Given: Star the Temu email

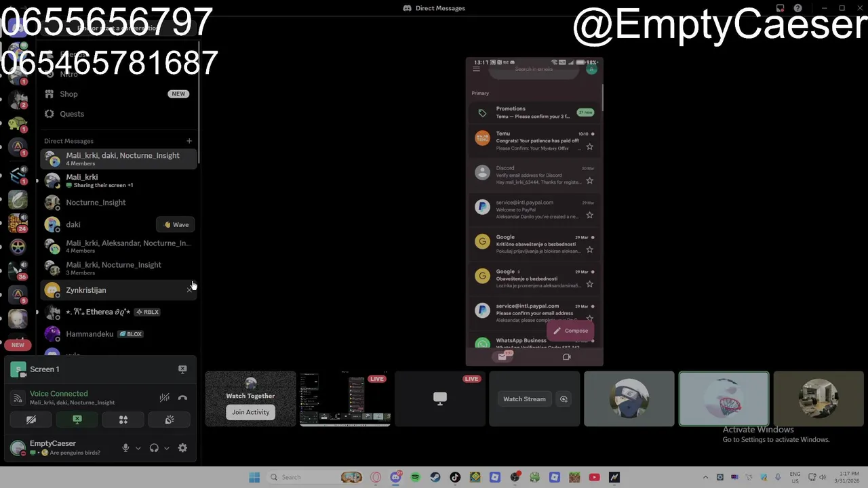Looking at the screenshot, I should pos(589,147).
